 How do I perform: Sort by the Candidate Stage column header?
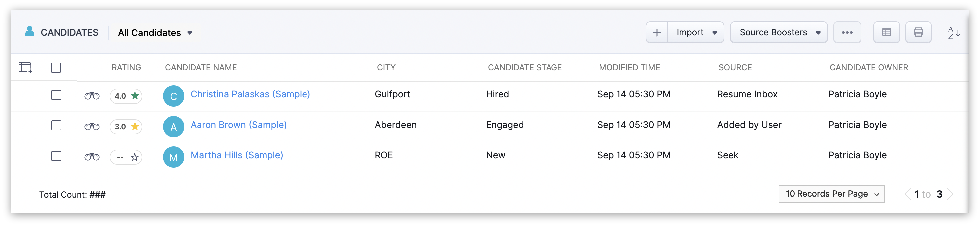pos(525,68)
